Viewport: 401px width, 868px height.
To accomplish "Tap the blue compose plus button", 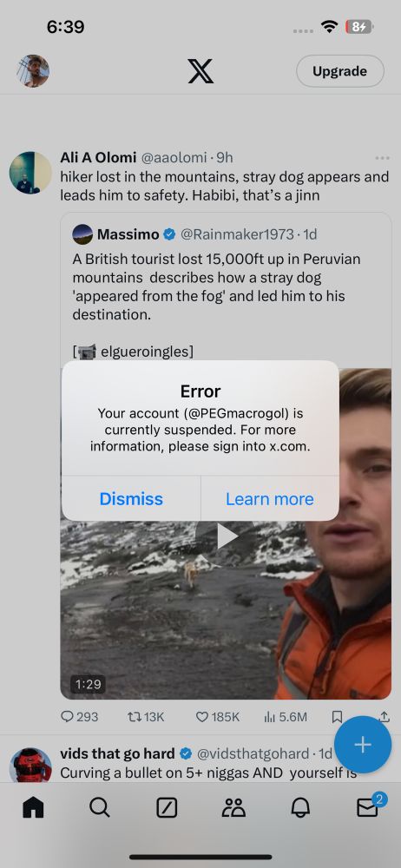I will tap(363, 745).
